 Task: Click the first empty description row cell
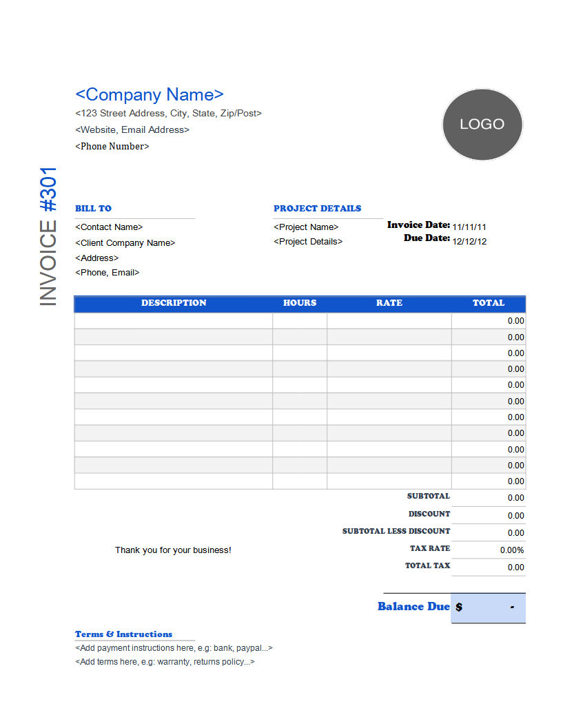[173, 321]
